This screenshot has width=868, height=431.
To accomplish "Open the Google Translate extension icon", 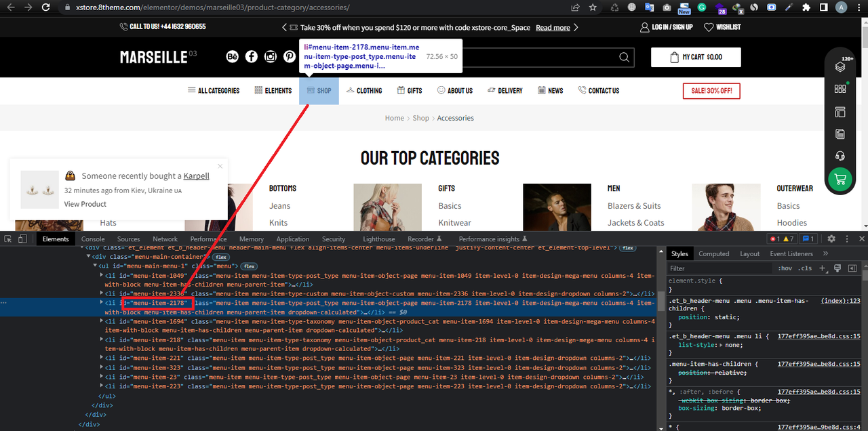I will tap(650, 7).
